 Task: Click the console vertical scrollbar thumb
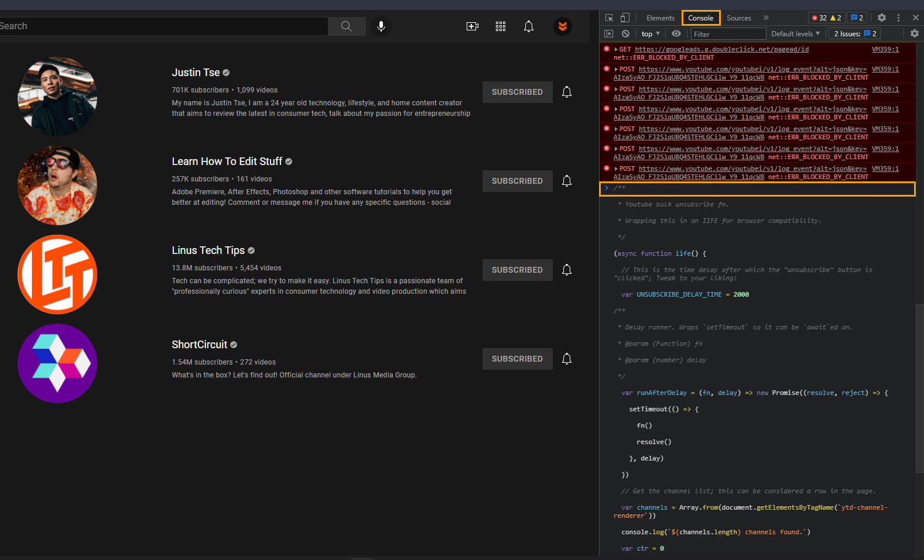point(919,387)
